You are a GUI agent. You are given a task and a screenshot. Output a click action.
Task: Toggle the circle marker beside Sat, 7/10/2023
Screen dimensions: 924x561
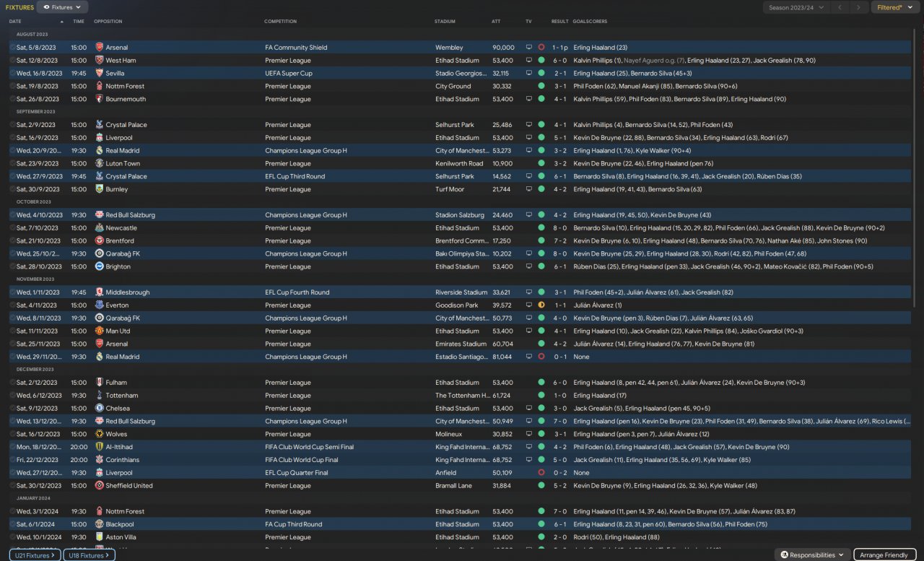coord(12,228)
